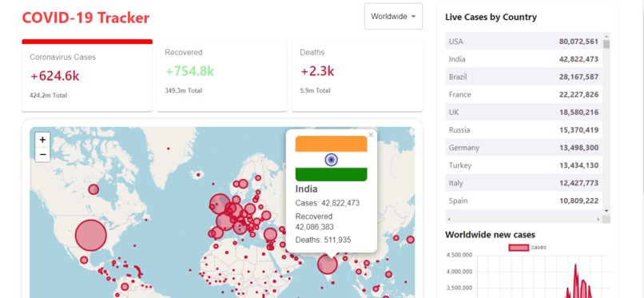Select the Russia row in country table
The image size is (644, 298).
523,129
